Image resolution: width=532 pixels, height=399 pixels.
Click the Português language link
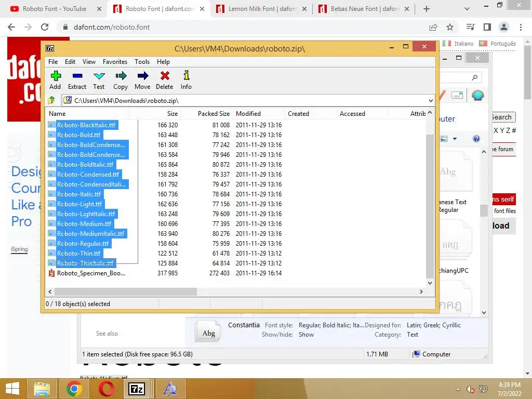(x=503, y=44)
